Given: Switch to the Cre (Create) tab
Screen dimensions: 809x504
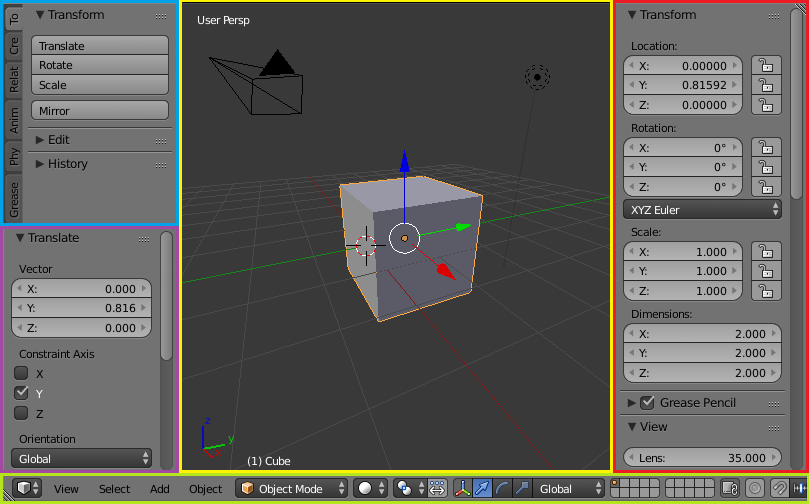Looking at the screenshot, I should [14, 46].
